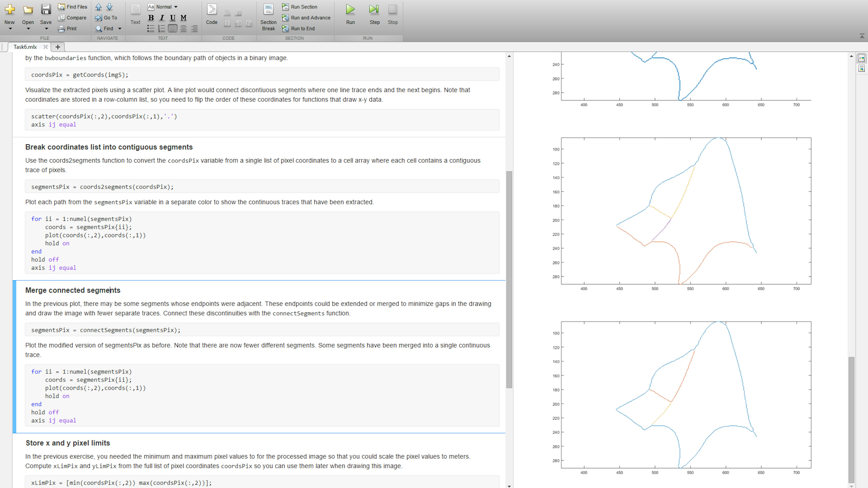Viewport: 868px width, 488px height.
Task: Click the increase indent code icon
Action: 238,23
